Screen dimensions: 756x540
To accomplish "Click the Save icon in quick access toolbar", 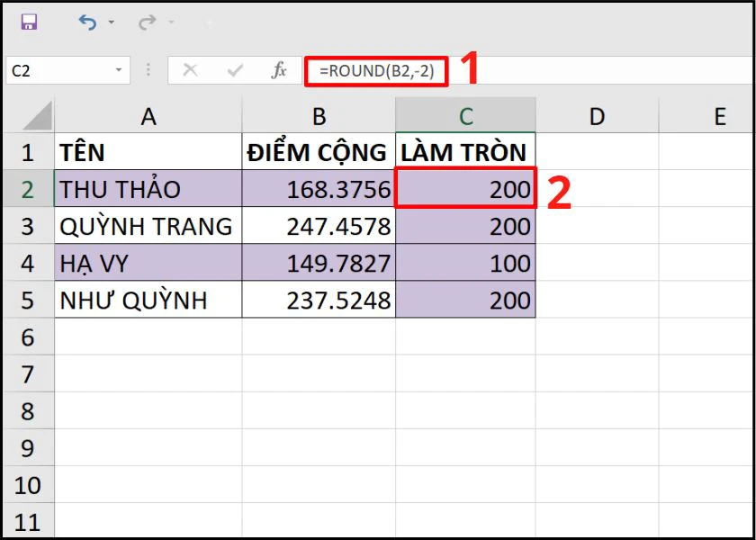I will pos(29,22).
